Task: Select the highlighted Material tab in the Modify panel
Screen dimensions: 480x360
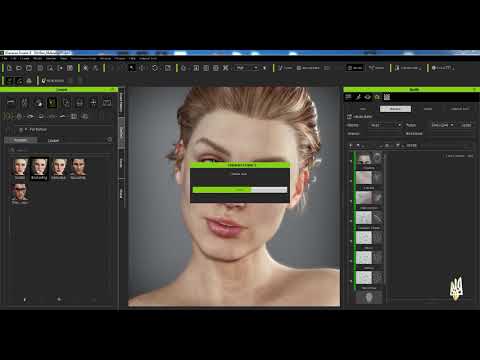Action: 395,109
